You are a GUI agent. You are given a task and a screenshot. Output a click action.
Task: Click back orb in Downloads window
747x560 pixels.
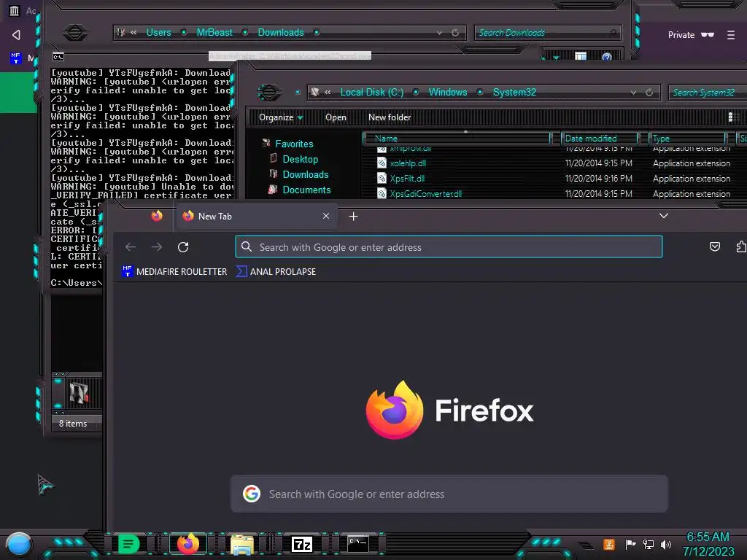[75, 32]
